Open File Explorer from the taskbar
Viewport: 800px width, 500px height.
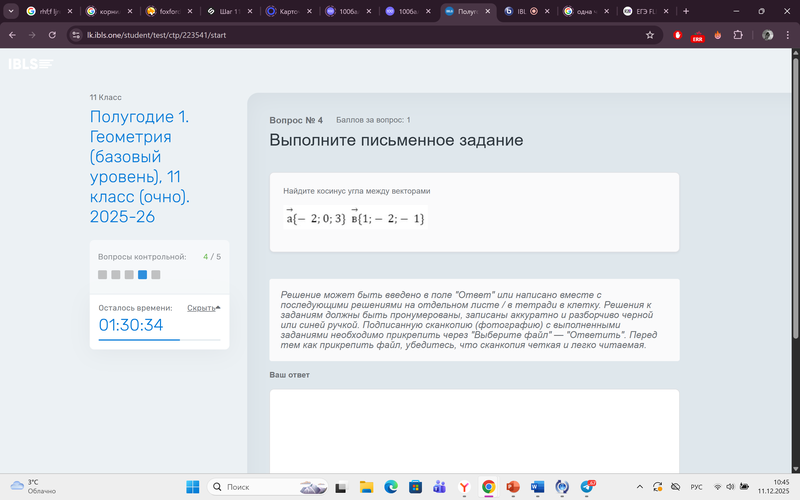366,486
